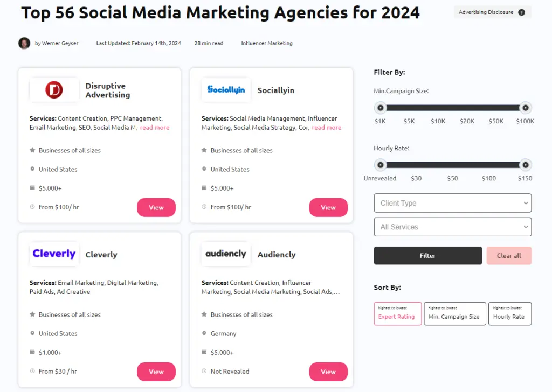
Task: Click the Clear all button
Action: pyautogui.click(x=509, y=256)
